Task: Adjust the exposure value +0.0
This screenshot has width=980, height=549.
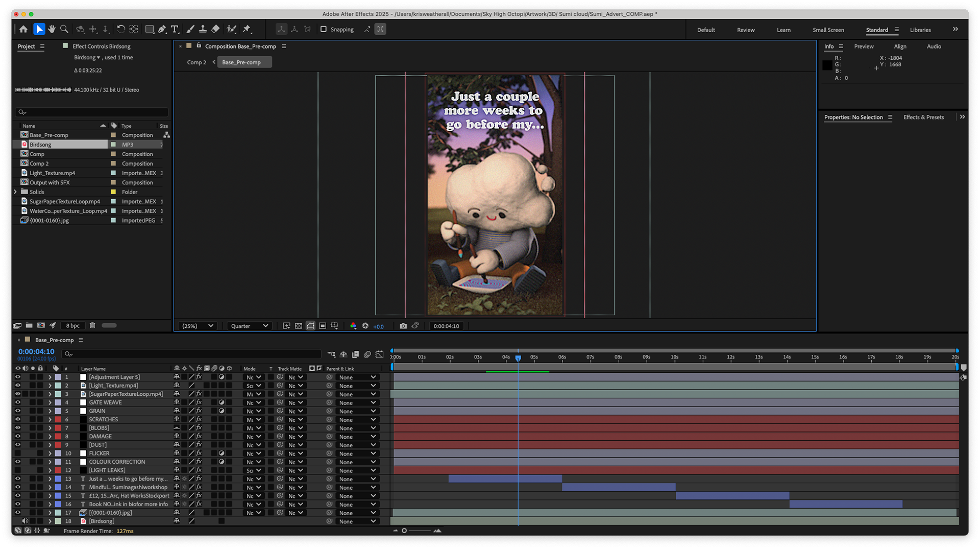Action: tap(378, 326)
